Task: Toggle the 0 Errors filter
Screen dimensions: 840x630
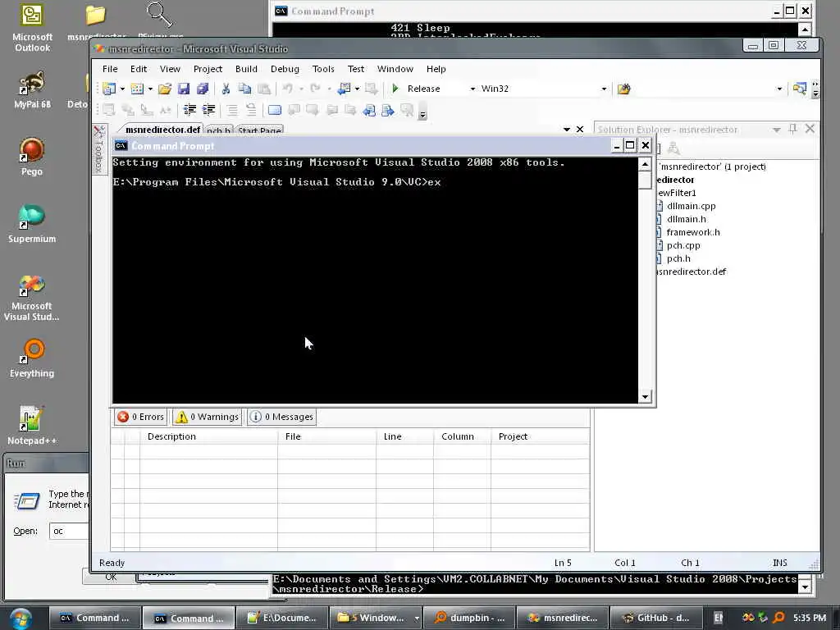Action: coord(140,417)
